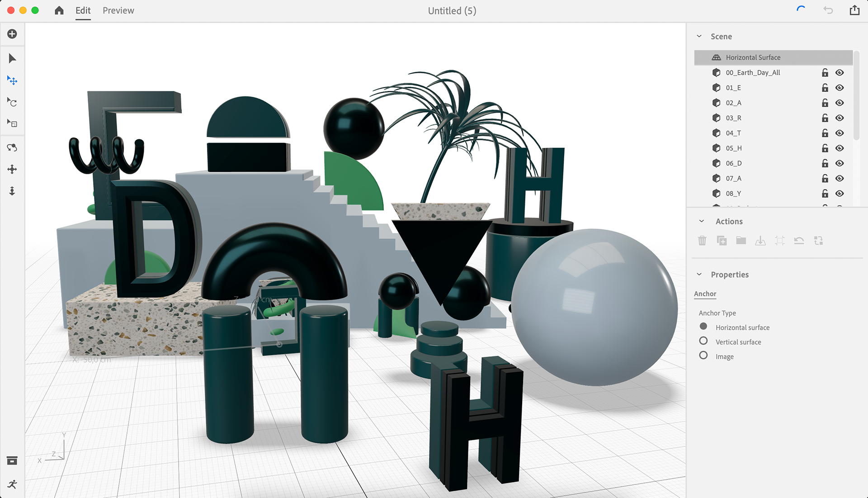Collapse the Scene panel
868x498 pixels.
699,36
